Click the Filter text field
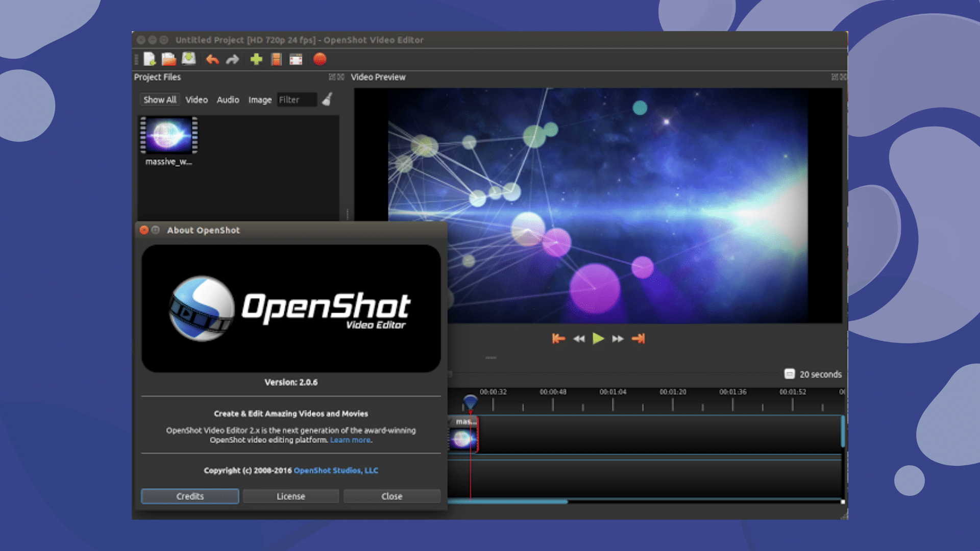 [297, 99]
